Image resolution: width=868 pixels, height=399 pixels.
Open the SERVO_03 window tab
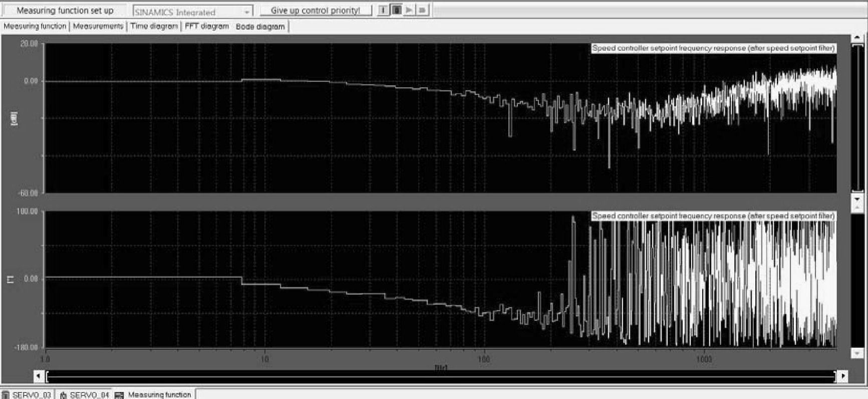coord(27,394)
